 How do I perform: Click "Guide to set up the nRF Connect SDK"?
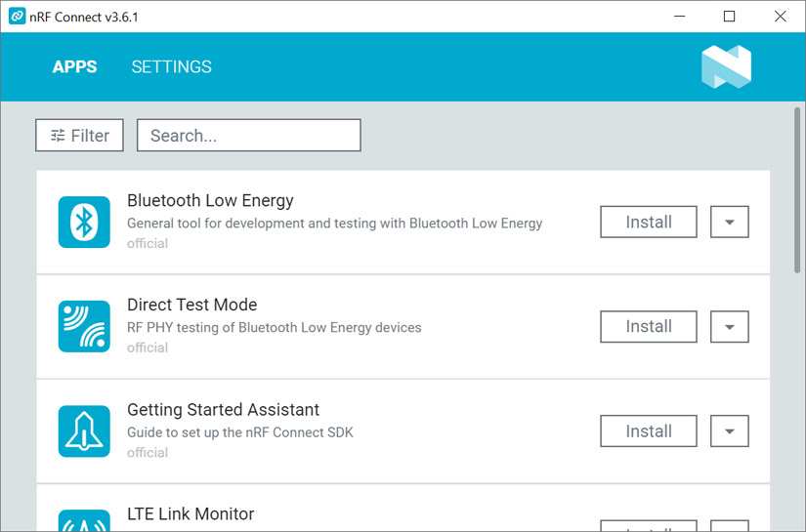[x=240, y=432]
